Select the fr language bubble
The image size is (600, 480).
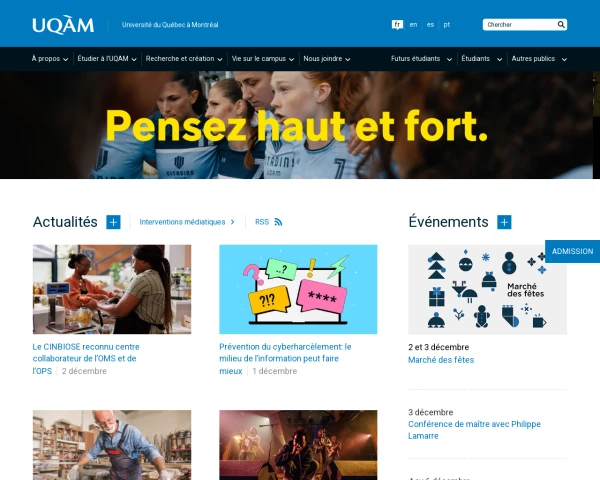(397, 25)
